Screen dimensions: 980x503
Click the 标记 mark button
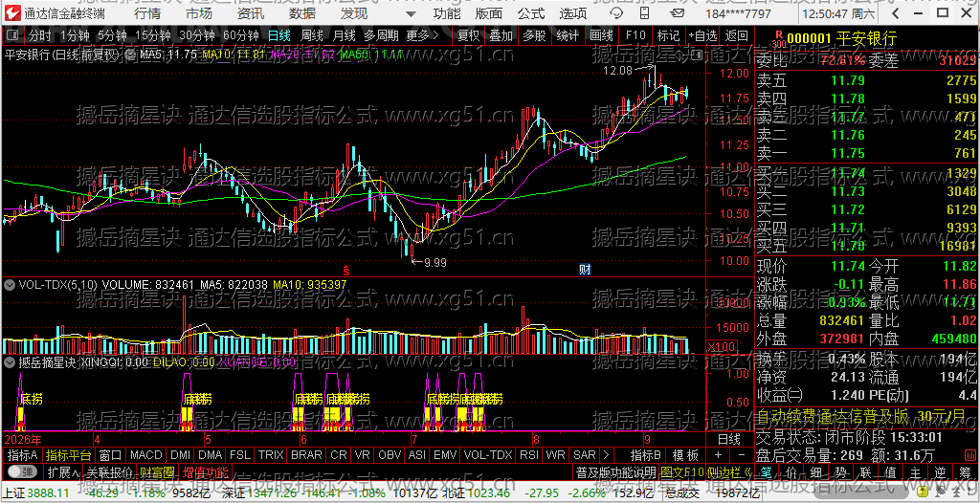coord(668,35)
